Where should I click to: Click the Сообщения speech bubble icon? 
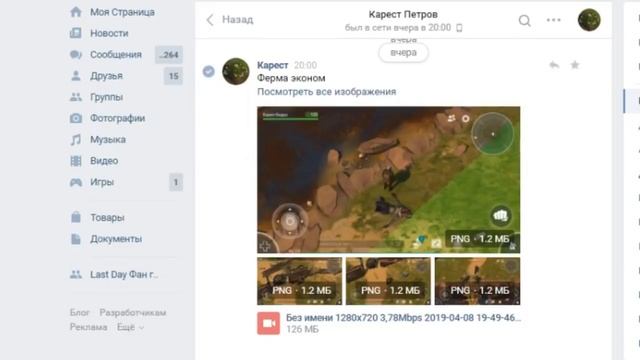click(76, 54)
